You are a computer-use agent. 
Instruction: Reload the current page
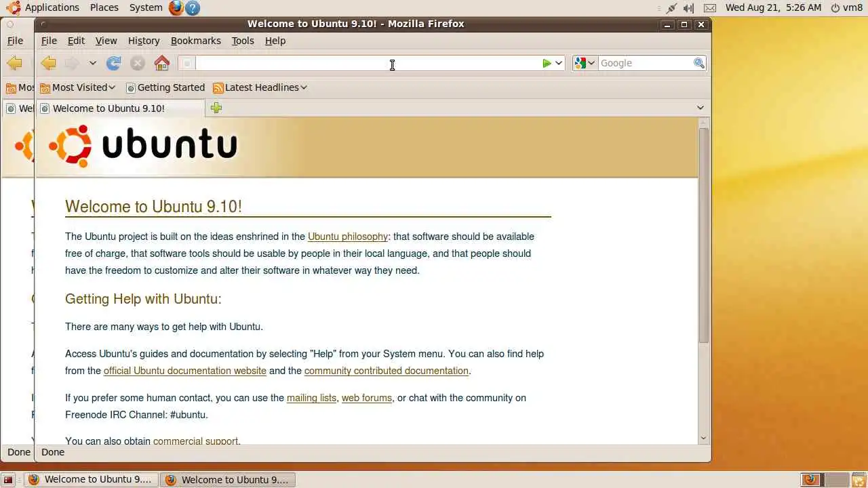pos(114,63)
